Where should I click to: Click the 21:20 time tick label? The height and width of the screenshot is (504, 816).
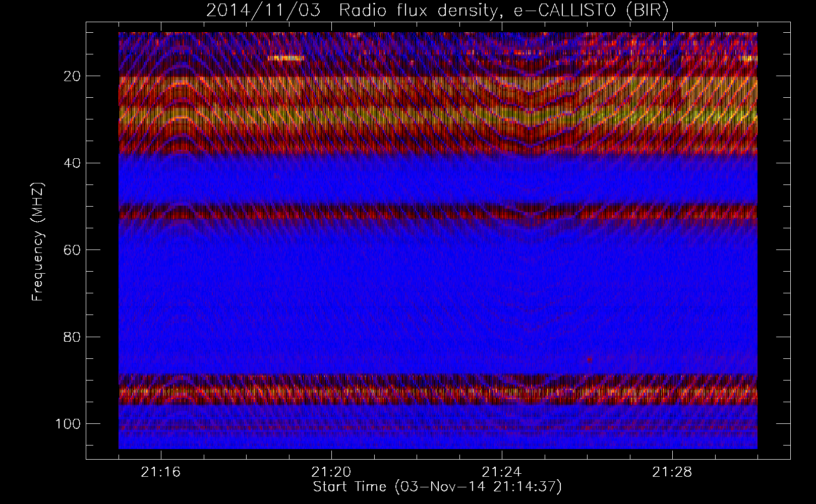pyautogui.click(x=331, y=472)
